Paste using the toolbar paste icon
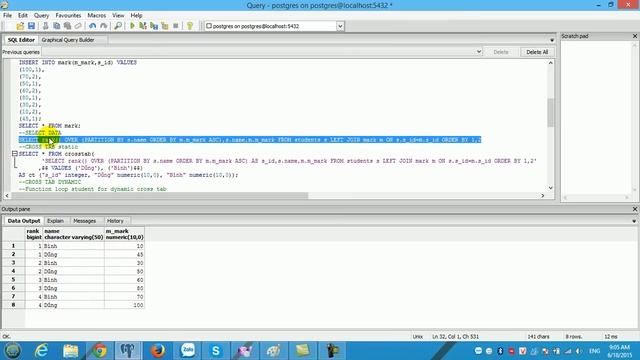Viewport: 640px width, 360px height. tap(67, 26)
